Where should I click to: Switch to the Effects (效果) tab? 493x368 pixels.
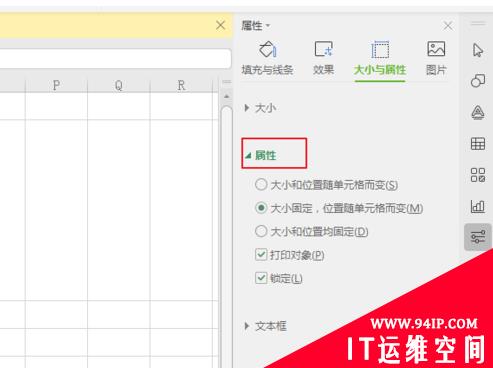[x=323, y=58]
